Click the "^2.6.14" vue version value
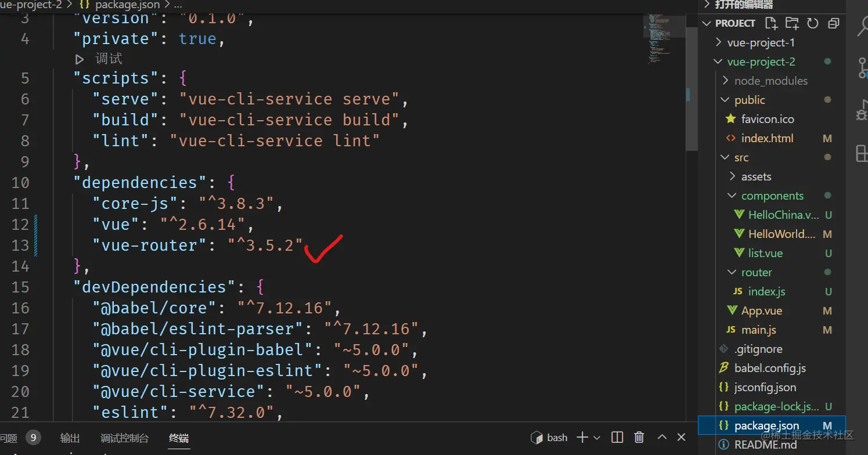868x455 pixels. point(202,224)
